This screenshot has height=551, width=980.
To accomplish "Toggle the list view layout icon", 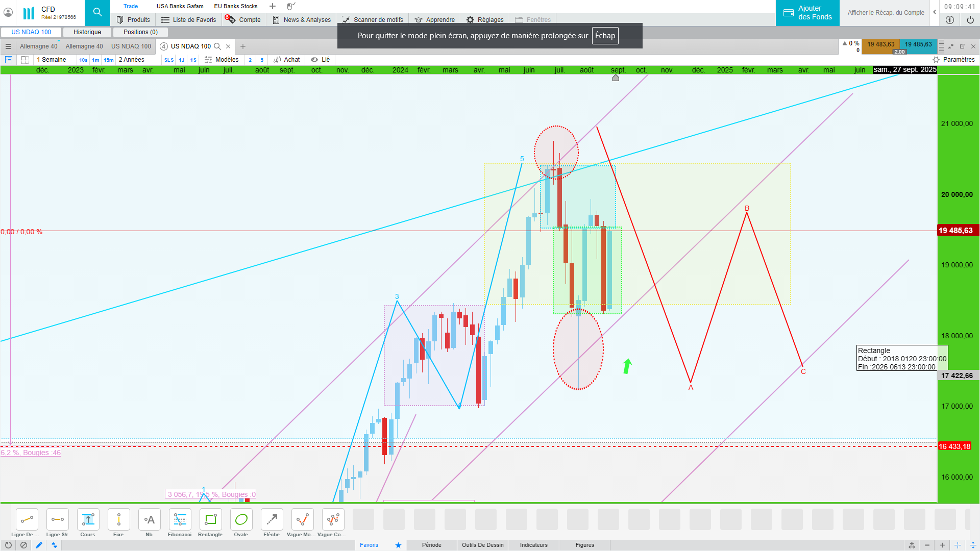I will 9,60.
